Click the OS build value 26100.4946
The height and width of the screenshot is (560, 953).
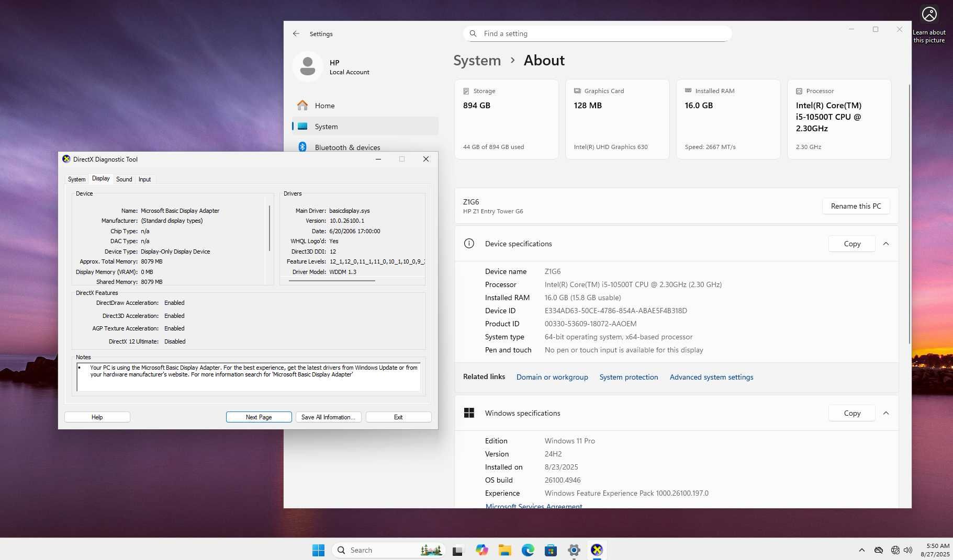[x=563, y=480]
